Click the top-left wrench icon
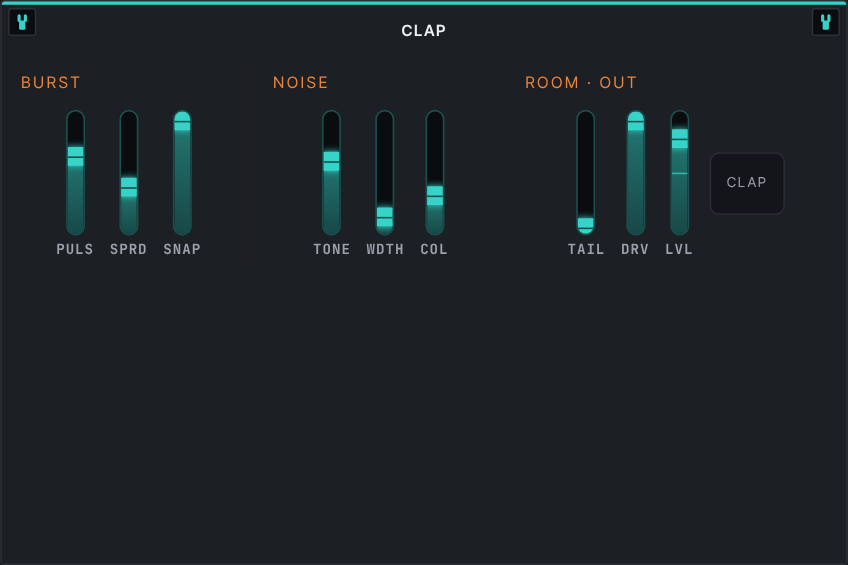This screenshot has width=848, height=565. [22, 22]
